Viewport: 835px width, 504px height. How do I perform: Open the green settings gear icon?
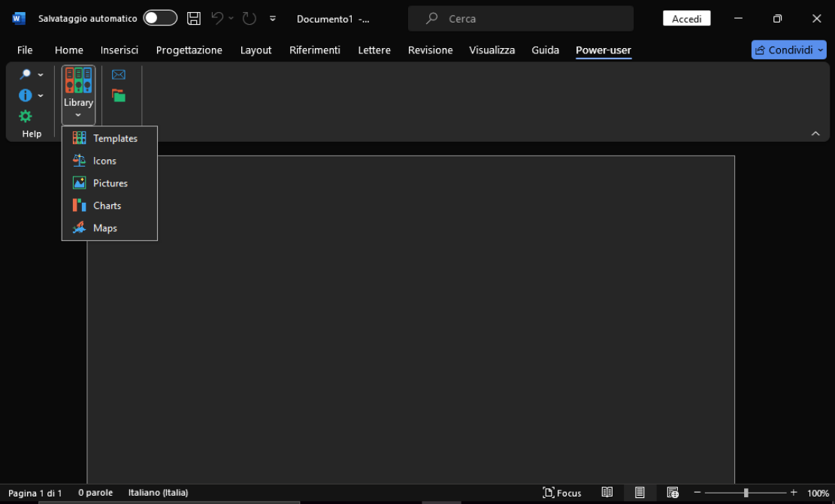tap(25, 116)
